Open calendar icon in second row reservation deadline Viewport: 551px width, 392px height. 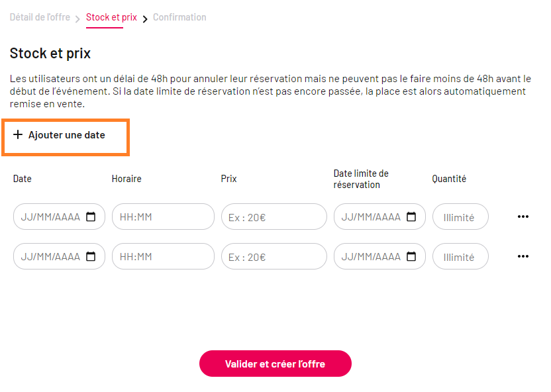[411, 256]
